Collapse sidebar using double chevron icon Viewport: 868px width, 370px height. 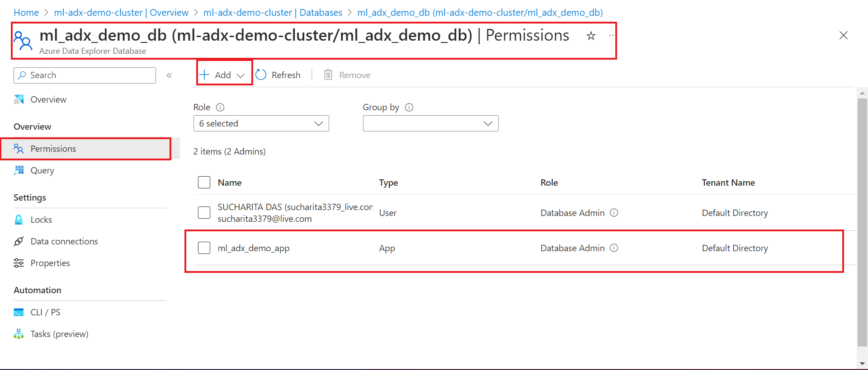[x=169, y=75]
